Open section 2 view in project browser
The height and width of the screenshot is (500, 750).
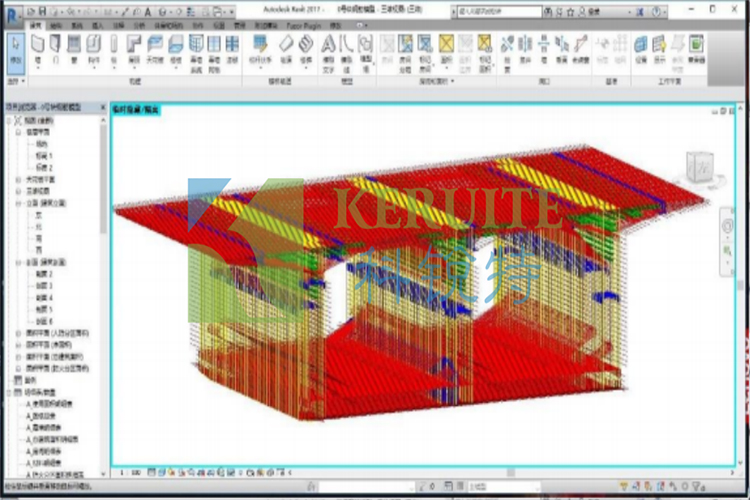tap(44, 274)
